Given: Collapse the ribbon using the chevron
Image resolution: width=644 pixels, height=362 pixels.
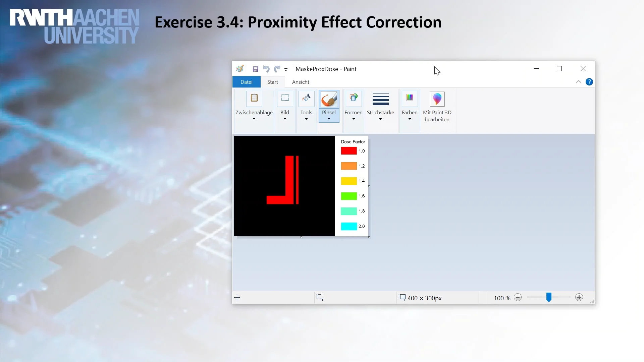Looking at the screenshot, I should click(x=578, y=82).
